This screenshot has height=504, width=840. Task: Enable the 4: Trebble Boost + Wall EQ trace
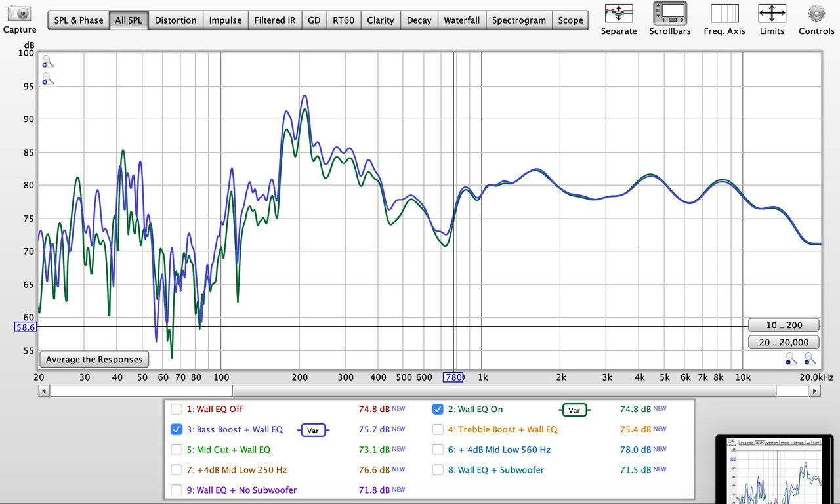[x=438, y=430]
